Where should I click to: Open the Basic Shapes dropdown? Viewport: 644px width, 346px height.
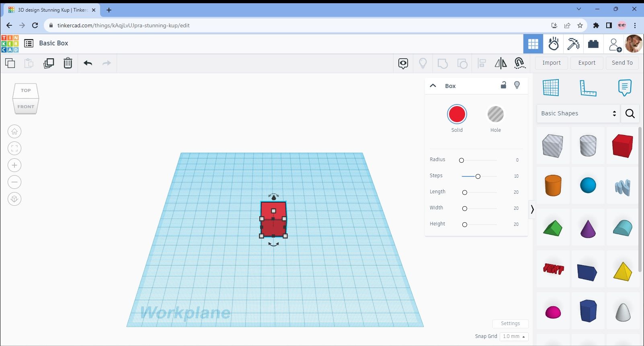(579, 113)
